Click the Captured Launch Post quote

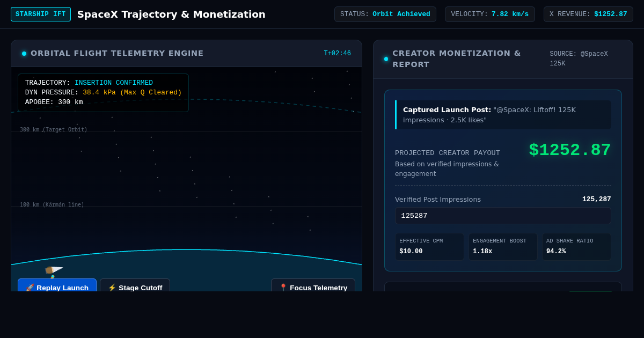point(503,115)
